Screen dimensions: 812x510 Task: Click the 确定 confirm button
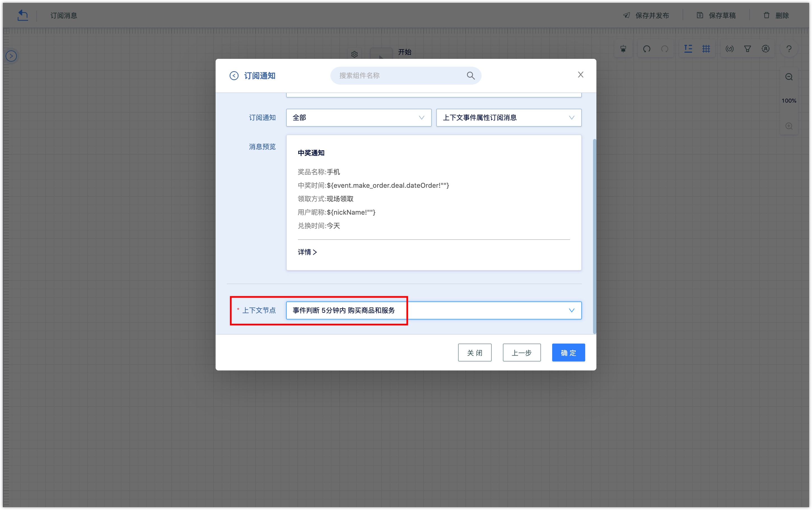[x=568, y=353]
